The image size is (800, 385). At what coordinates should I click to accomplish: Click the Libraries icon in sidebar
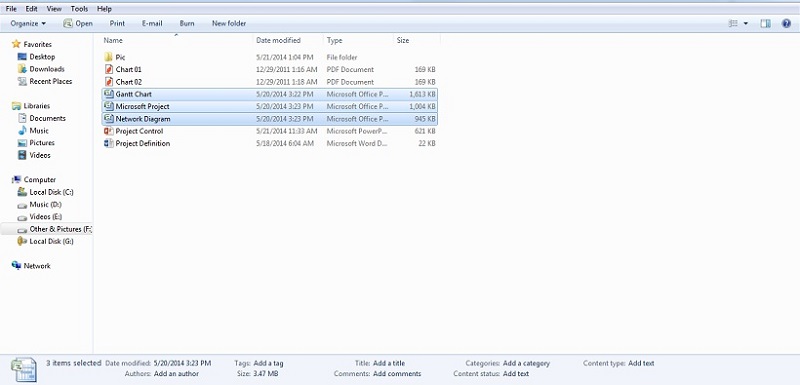[16, 106]
